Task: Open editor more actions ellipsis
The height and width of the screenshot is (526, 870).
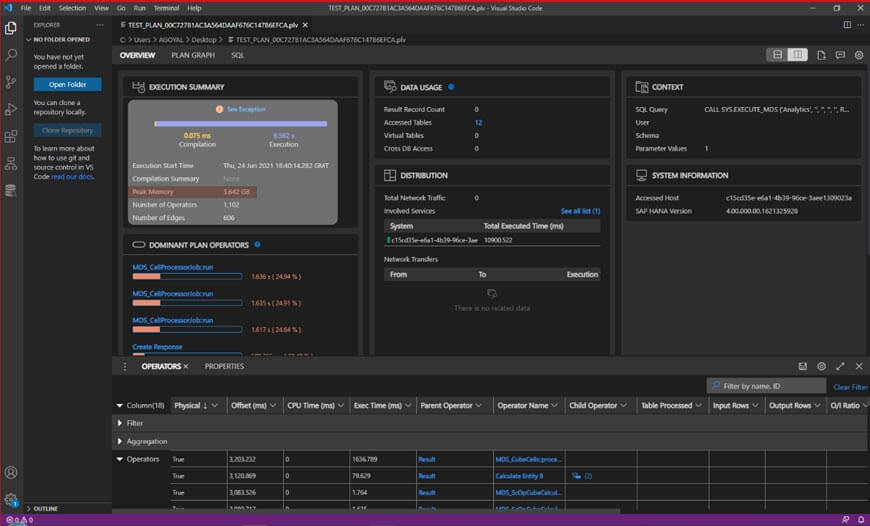Action: 861,25
